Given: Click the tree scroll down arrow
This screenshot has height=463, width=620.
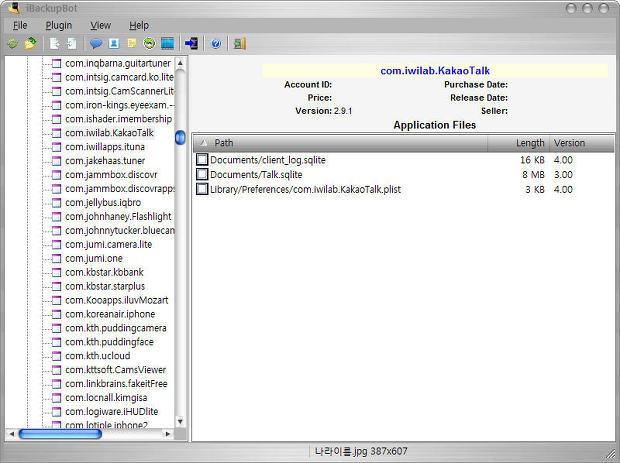Looking at the screenshot, I should click(180, 421).
